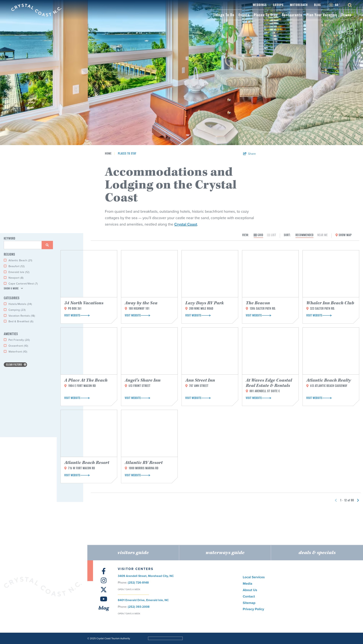Switch to List view icon
This screenshot has width=363, height=644.
point(268,235)
